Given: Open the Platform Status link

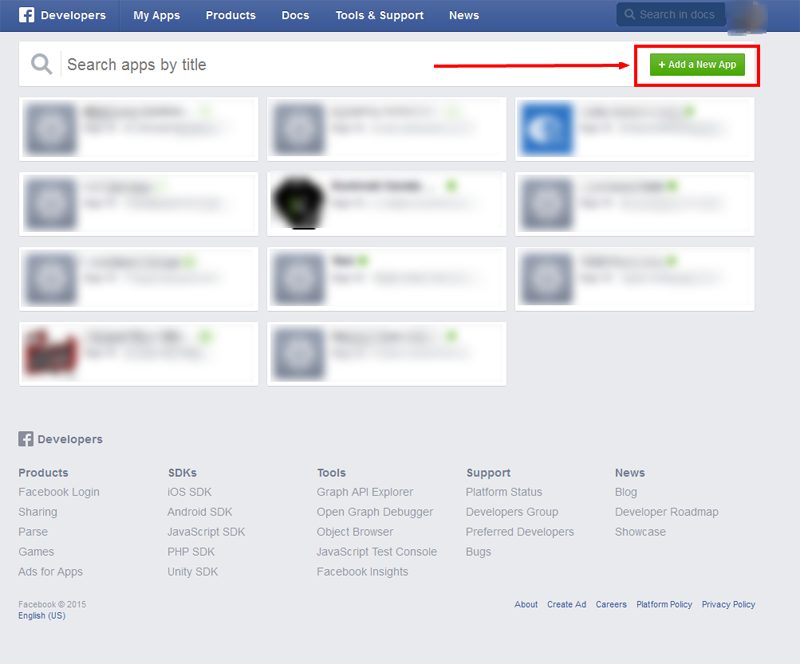Looking at the screenshot, I should click(x=503, y=492).
